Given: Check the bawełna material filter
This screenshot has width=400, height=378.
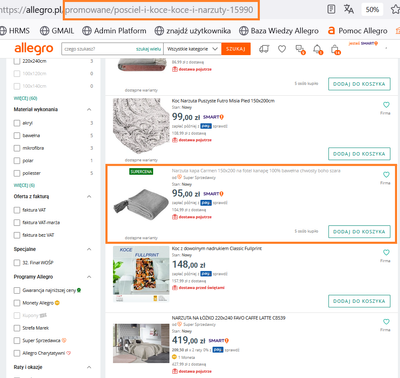Looking at the screenshot, I should pyautogui.click(x=17, y=135).
